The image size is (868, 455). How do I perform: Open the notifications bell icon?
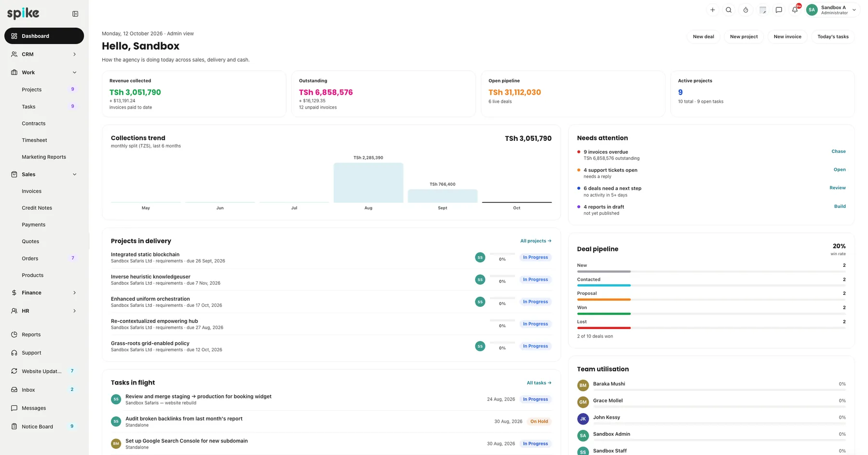point(795,10)
